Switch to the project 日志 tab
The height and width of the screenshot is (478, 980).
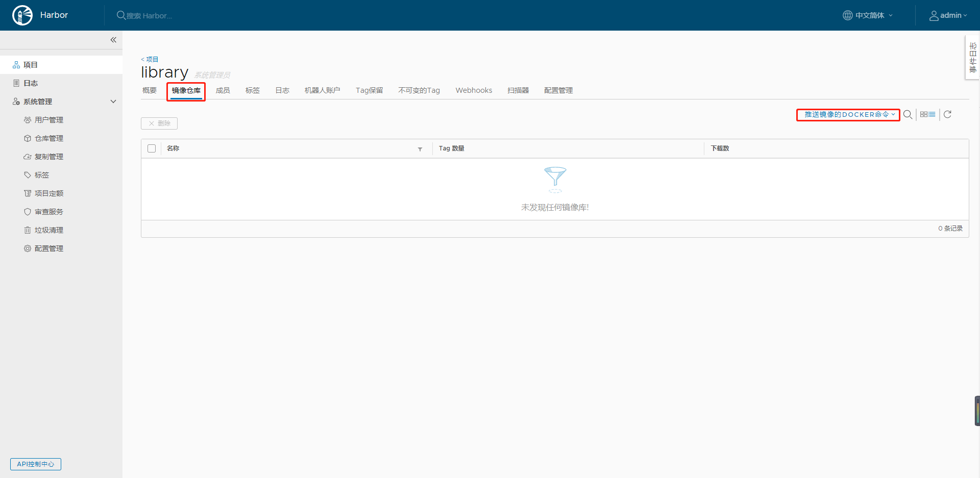pos(282,90)
